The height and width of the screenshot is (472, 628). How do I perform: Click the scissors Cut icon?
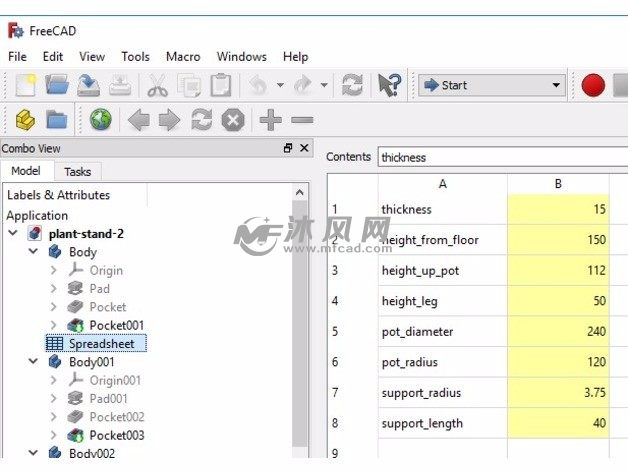(157, 86)
